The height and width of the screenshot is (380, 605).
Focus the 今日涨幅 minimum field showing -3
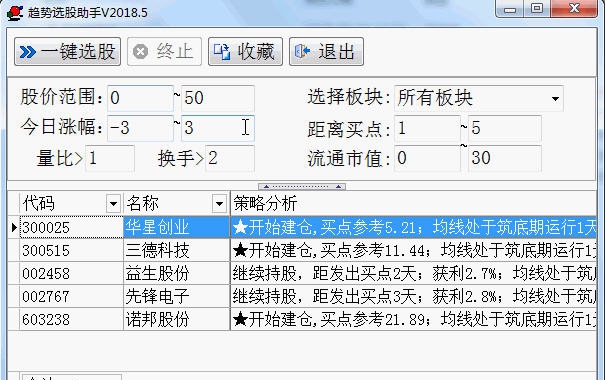(140, 128)
